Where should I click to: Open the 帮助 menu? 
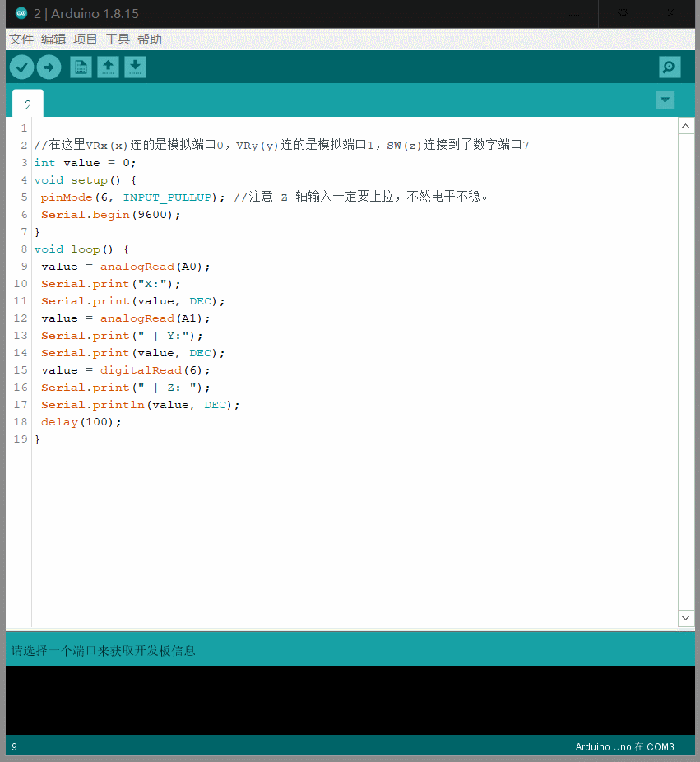point(150,39)
